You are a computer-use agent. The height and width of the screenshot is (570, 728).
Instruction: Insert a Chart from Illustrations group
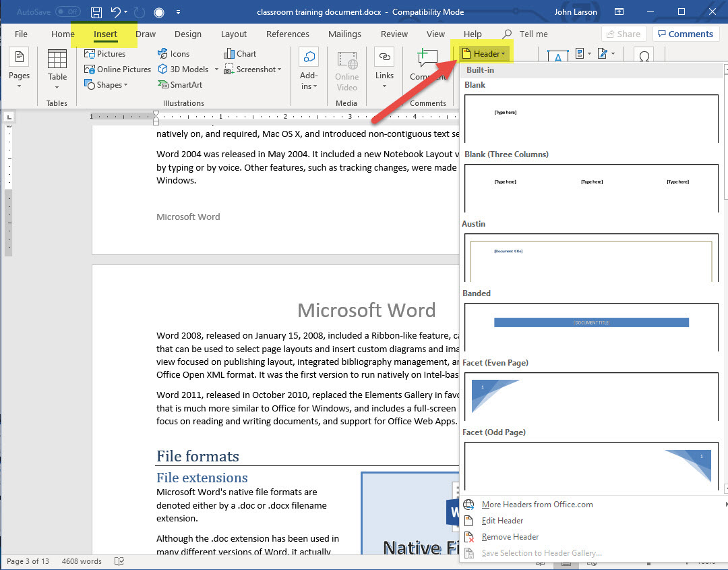click(x=240, y=54)
